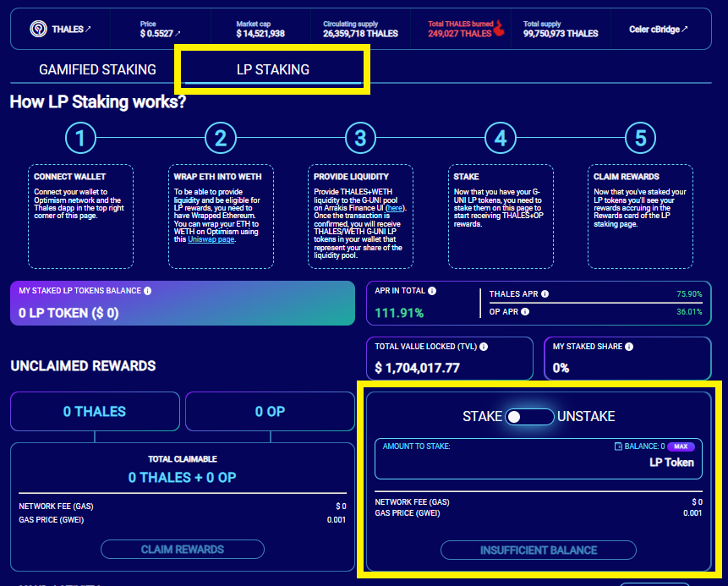Show info icon for APR in Total
Image resolution: width=728 pixels, height=586 pixels.
pos(432,291)
